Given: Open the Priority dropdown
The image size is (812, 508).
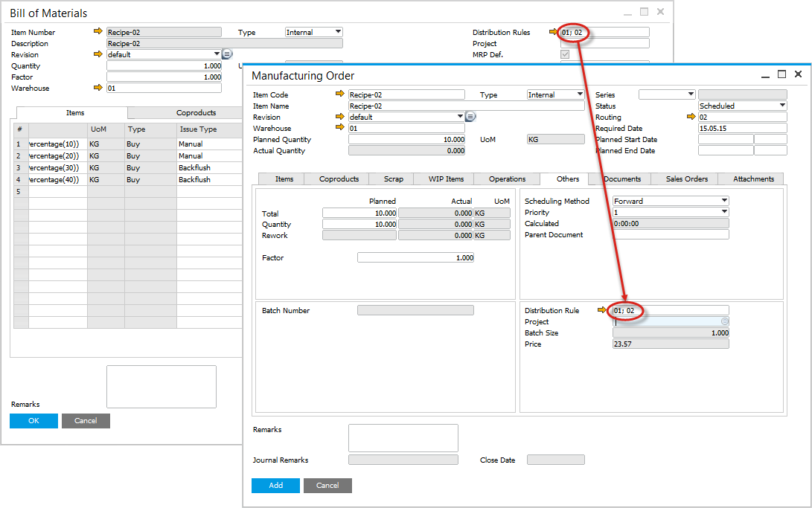Looking at the screenshot, I should click(724, 212).
